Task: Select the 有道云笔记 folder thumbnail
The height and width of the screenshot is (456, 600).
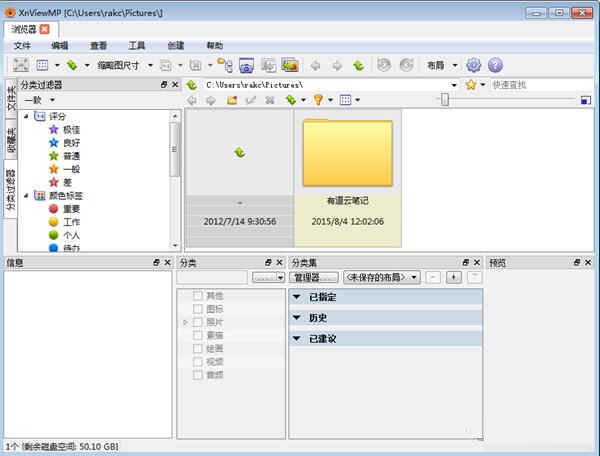Action: [347, 167]
